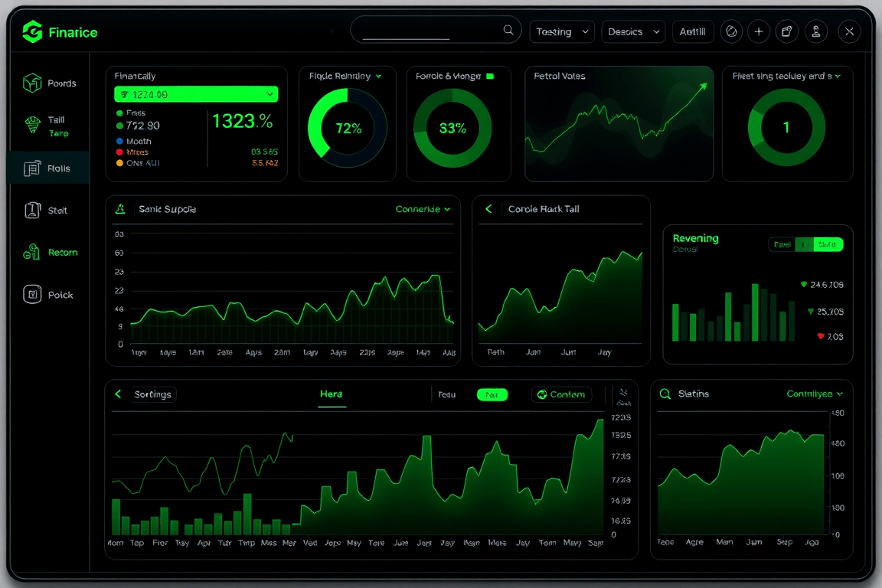Open the Tosting dropdown in the top bar
This screenshot has width=882, height=588.
tap(562, 31)
